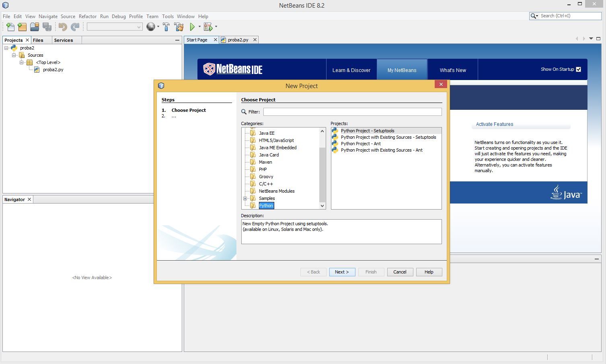Collapse the proba2 project node
This screenshot has width=606, height=364.
6,48
